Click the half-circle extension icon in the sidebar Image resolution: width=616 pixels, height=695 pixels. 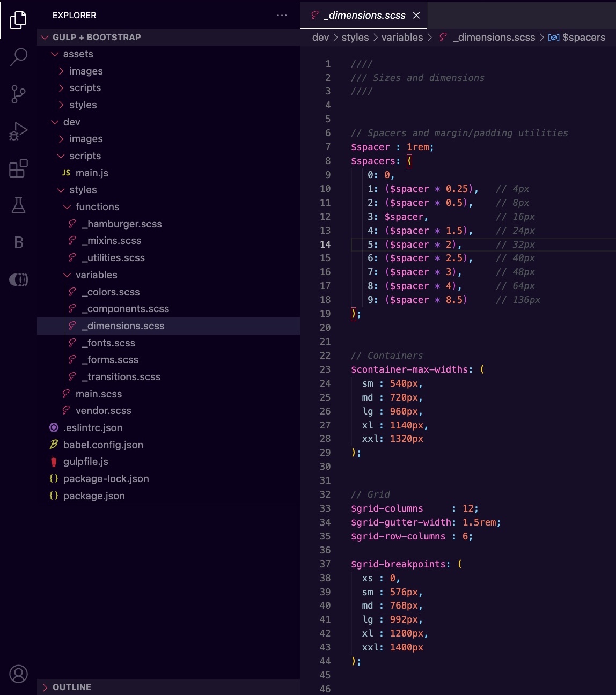click(18, 279)
